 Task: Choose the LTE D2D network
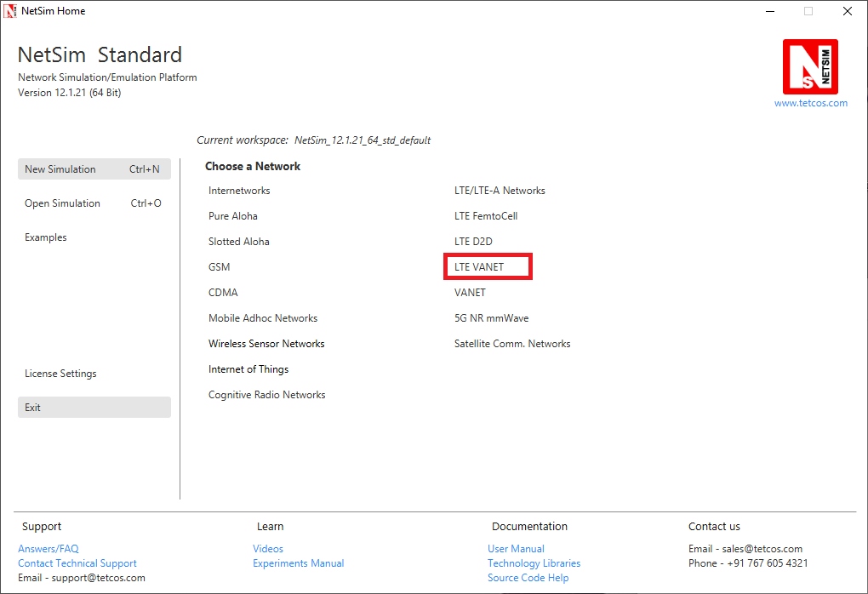coord(473,242)
